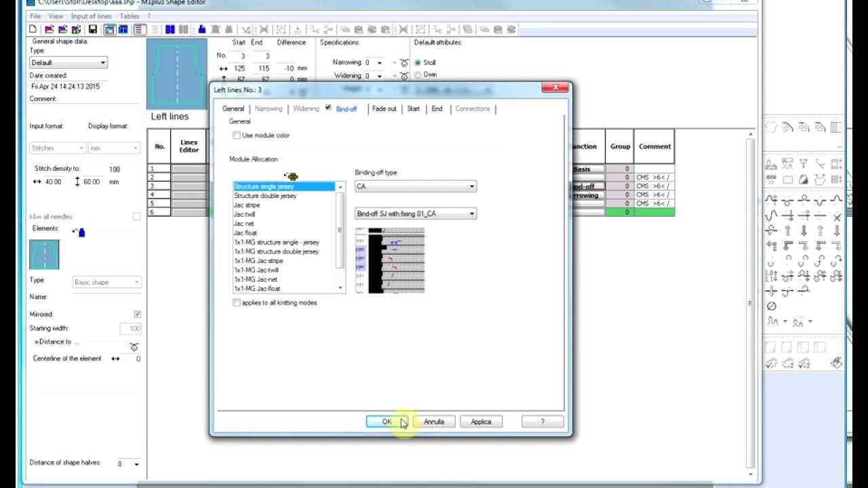
Task: Enable Use module color checkbox
Action: point(237,136)
